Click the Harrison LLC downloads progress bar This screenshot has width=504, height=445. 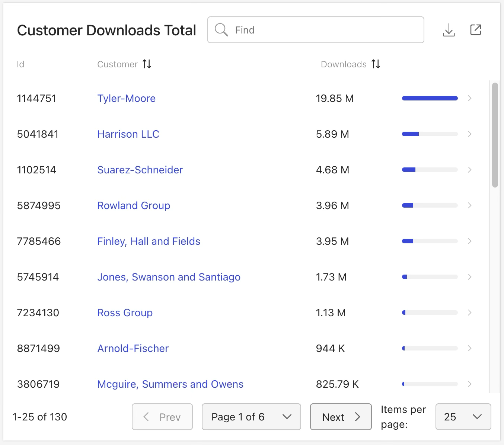click(x=430, y=134)
